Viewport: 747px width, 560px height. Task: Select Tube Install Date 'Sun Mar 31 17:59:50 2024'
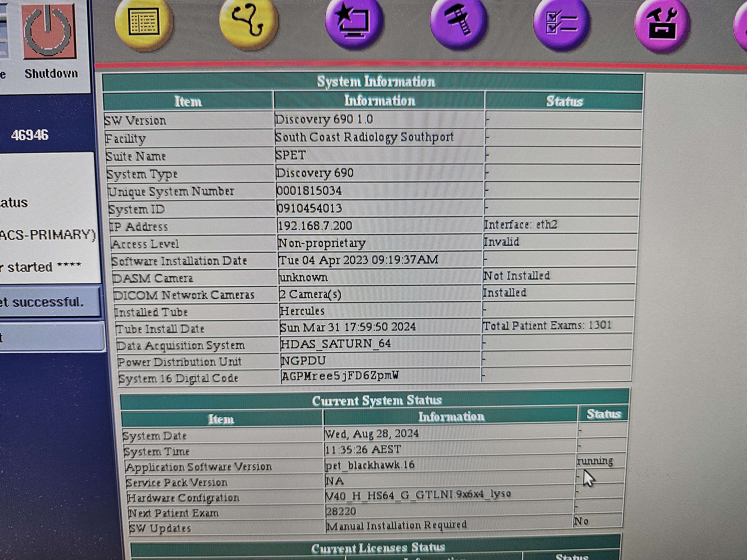348,327
